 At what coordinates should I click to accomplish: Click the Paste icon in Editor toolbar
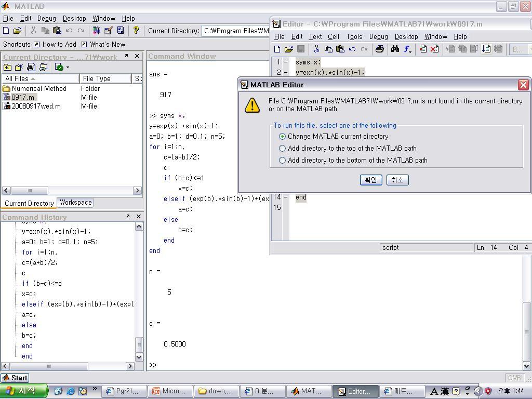tap(340, 49)
